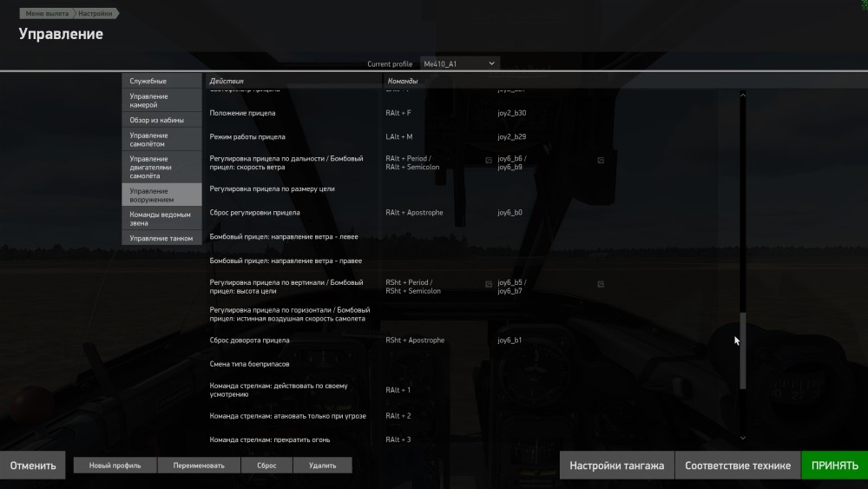Click Регулировка прицела по размеру цели row
The image size is (868, 489).
pyautogui.click(x=272, y=188)
